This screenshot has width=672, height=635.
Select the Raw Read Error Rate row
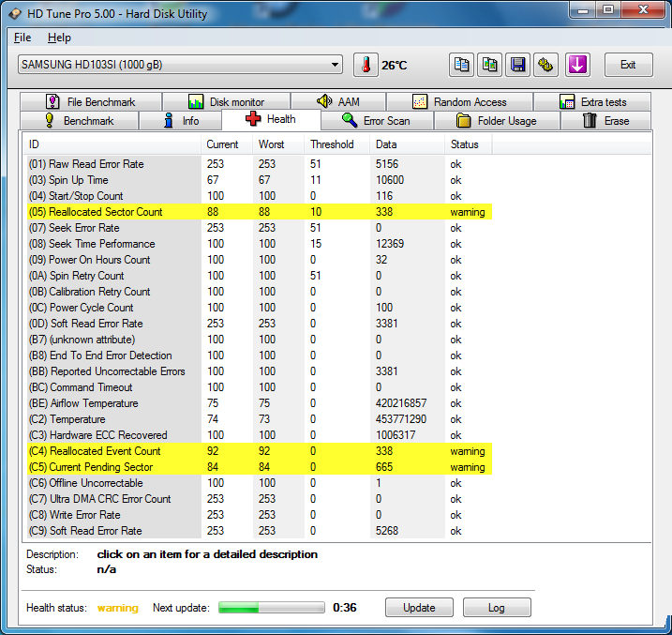(x=260, y=164)
